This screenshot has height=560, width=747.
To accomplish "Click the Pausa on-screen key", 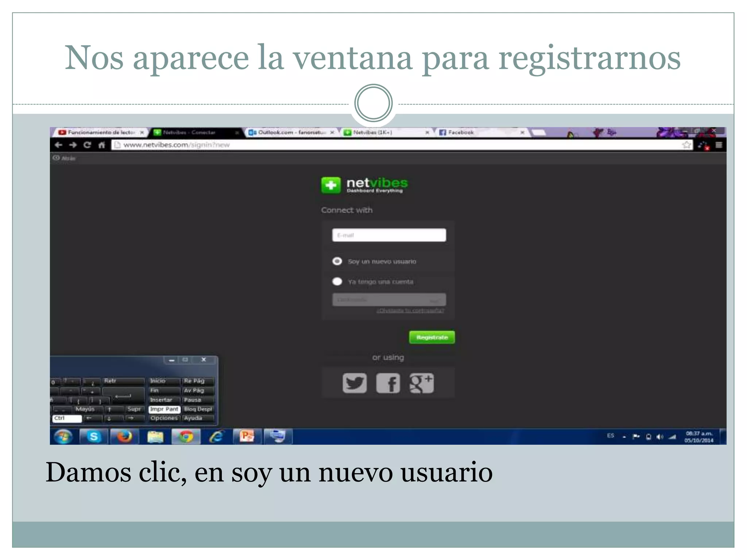I will pyautogui.click(x=198, y=400).
